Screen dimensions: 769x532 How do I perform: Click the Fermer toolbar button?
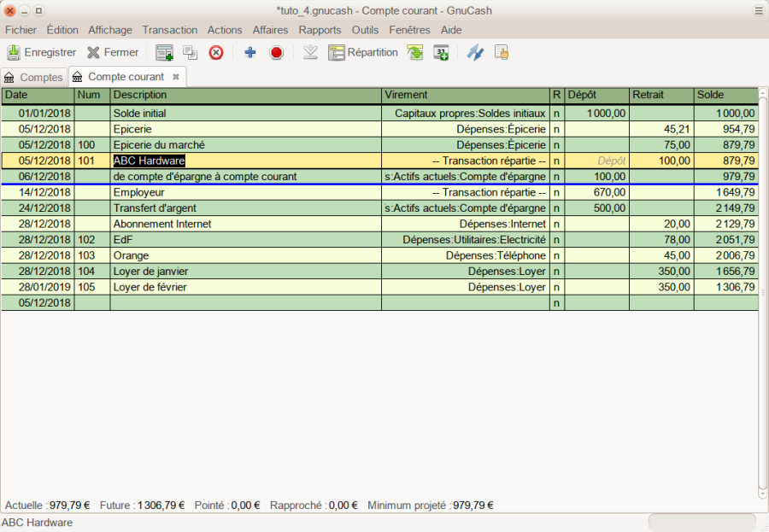pos(112,52)
